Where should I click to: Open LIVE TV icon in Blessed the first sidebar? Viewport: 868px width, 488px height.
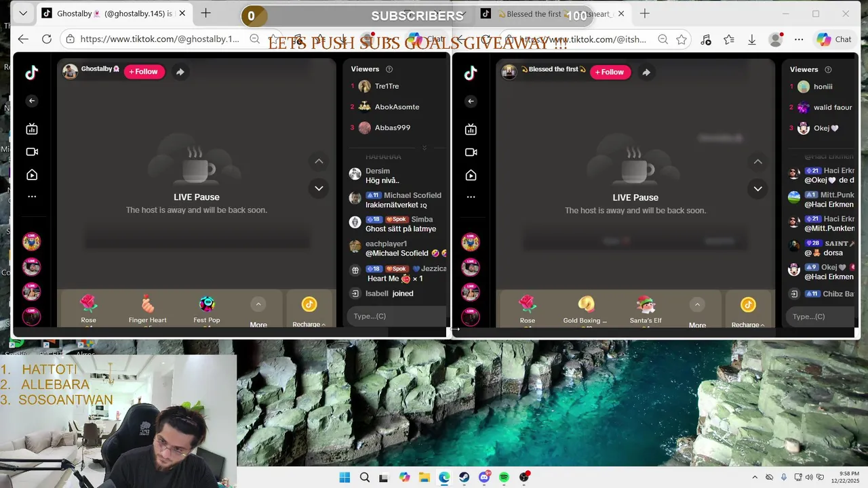tap(471, 129)
